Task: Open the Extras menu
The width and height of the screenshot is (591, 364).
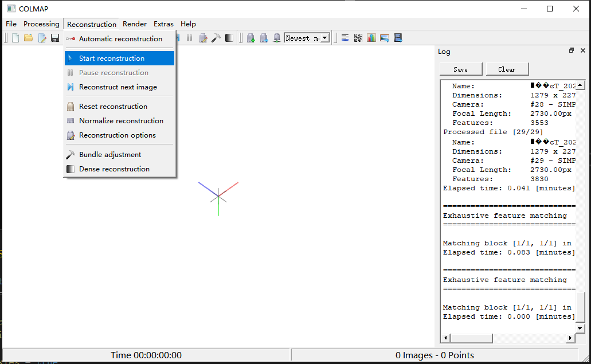Action: pyautogui.click(x=163, y=24)
